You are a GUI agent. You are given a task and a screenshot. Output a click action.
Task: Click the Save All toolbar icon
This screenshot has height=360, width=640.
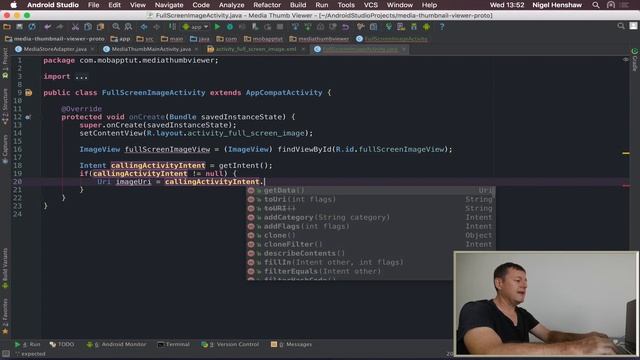tap(19, 27)
